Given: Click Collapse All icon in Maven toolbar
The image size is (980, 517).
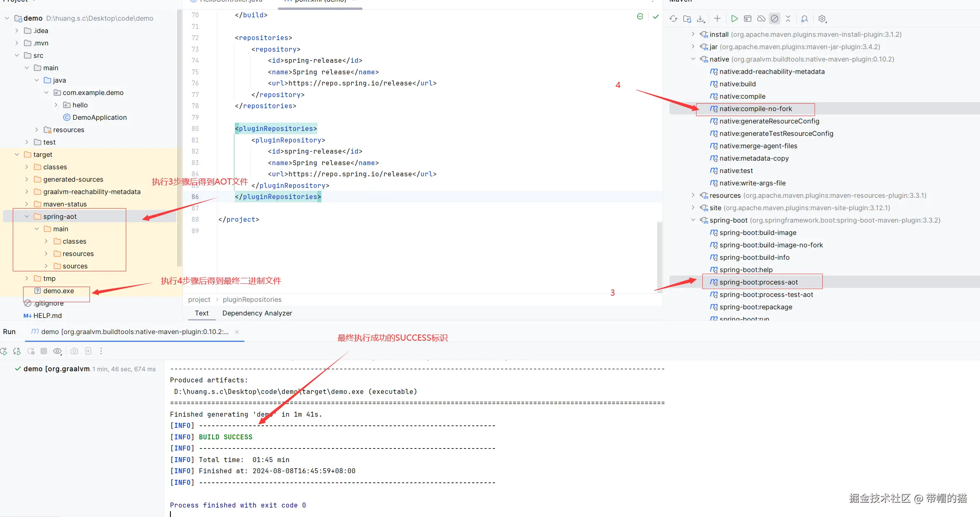Looking at the screenshot, I should tap(788, 19).
